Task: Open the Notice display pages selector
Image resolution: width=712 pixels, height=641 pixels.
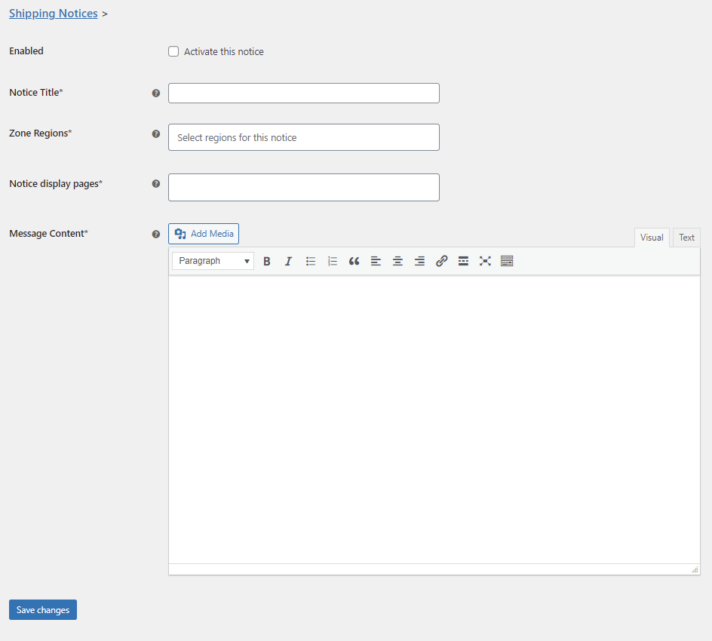Action: 304,187
